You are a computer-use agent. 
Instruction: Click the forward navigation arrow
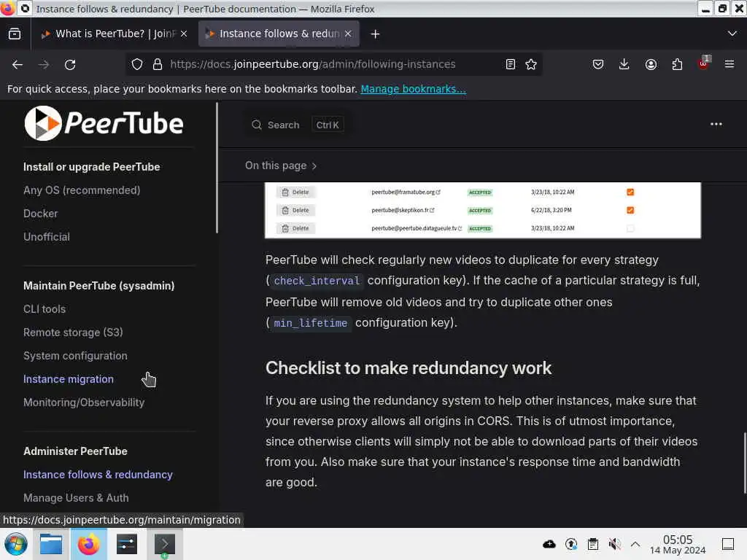(44, 64)
